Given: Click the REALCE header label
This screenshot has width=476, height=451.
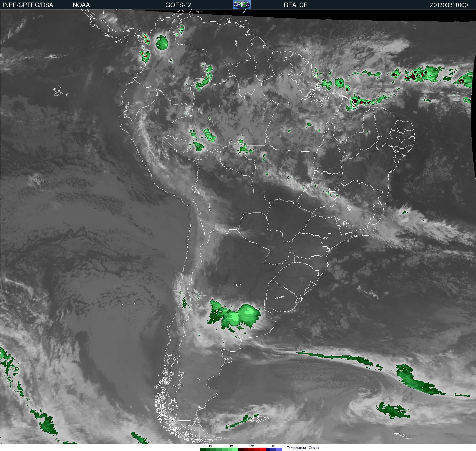Looking at the screenshot, I should coord(296,5).
